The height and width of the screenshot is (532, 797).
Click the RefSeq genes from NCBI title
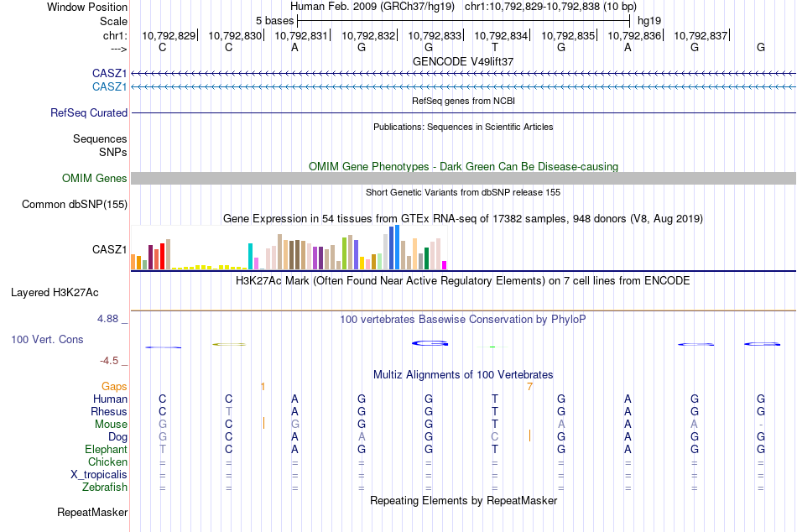463,101
